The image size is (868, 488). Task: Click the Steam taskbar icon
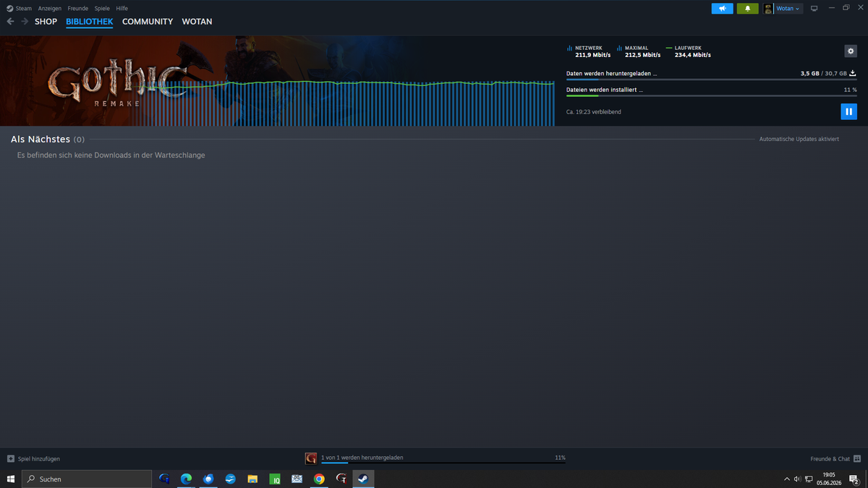click(x=363, y=479)
